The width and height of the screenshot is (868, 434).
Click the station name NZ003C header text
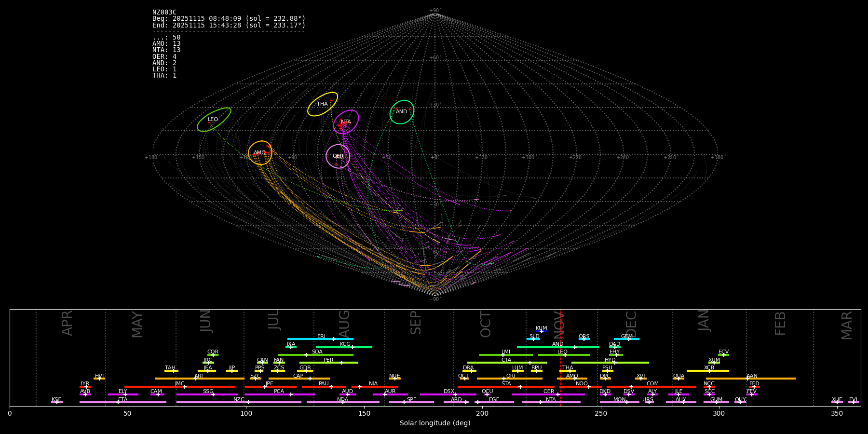(164, 13)
